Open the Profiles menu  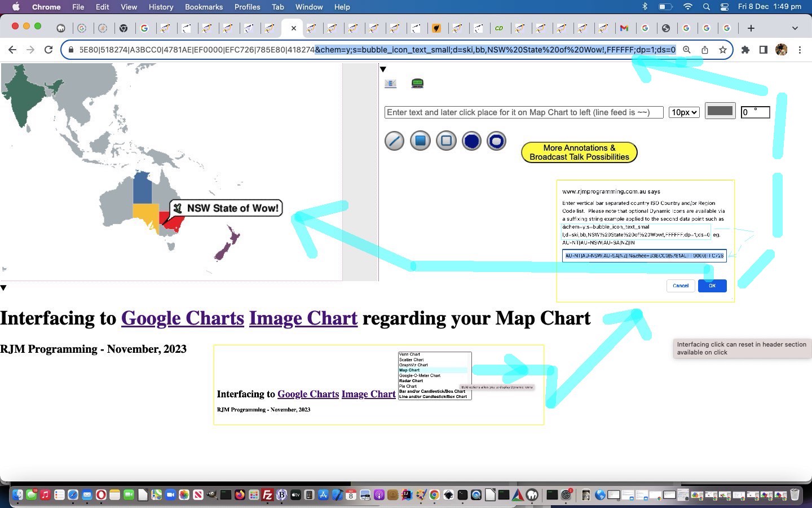tap(248, 7)
